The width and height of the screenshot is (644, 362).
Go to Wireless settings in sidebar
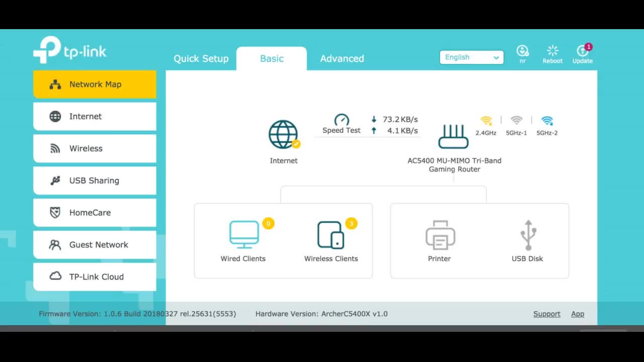click(x=95, y=149)
